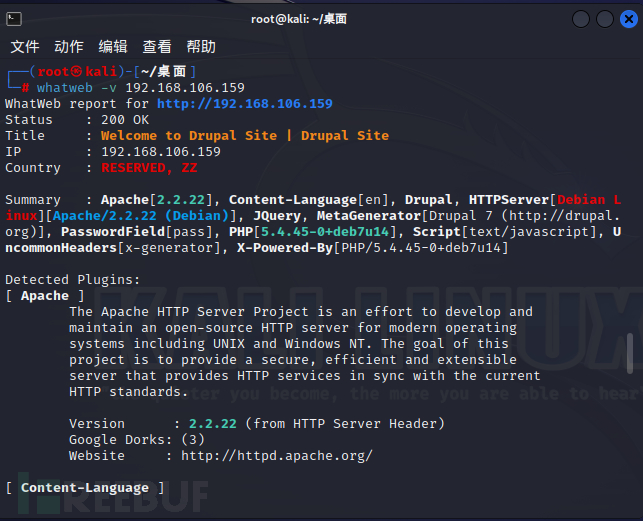643x521 pixels.
Task: Click the terminal icon in title bar
Action: [x=14, y=19]
